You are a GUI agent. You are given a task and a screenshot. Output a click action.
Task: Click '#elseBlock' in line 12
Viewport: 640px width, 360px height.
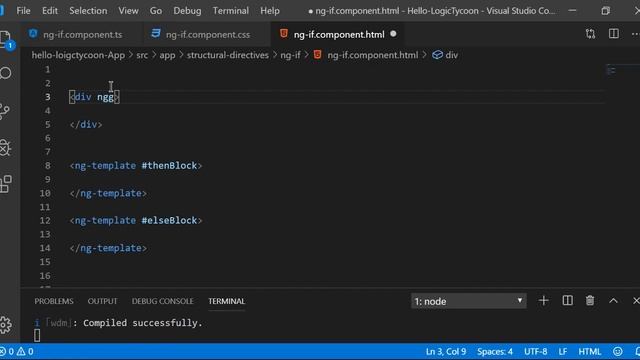click(169, 220)
